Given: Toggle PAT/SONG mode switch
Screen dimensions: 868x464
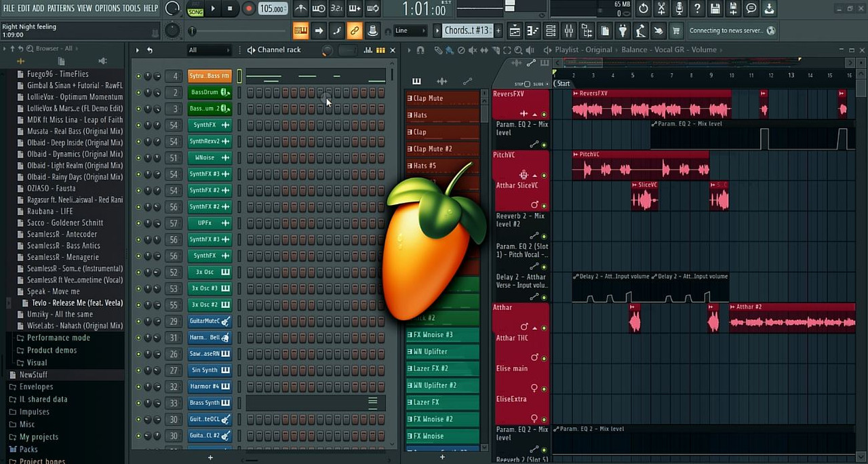Looking at the screenshot, I should (x=195, y=9).
